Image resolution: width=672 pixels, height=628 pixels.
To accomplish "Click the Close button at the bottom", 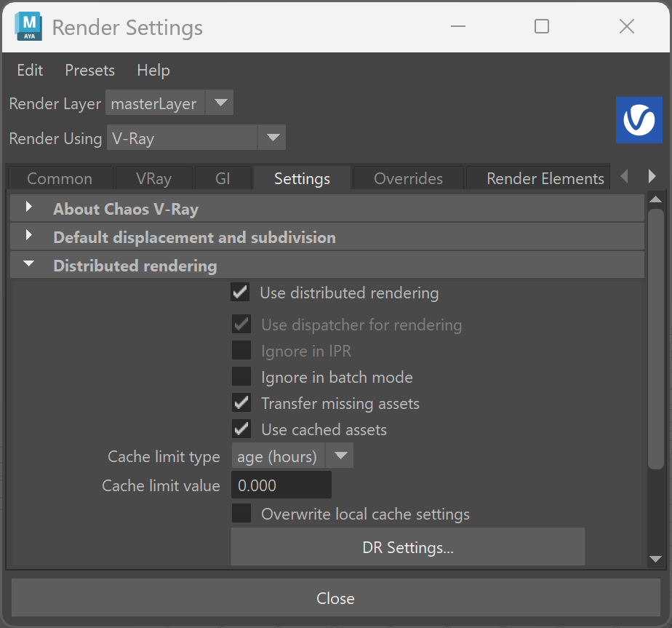I will pyautogui.click(x=335, y=597).
